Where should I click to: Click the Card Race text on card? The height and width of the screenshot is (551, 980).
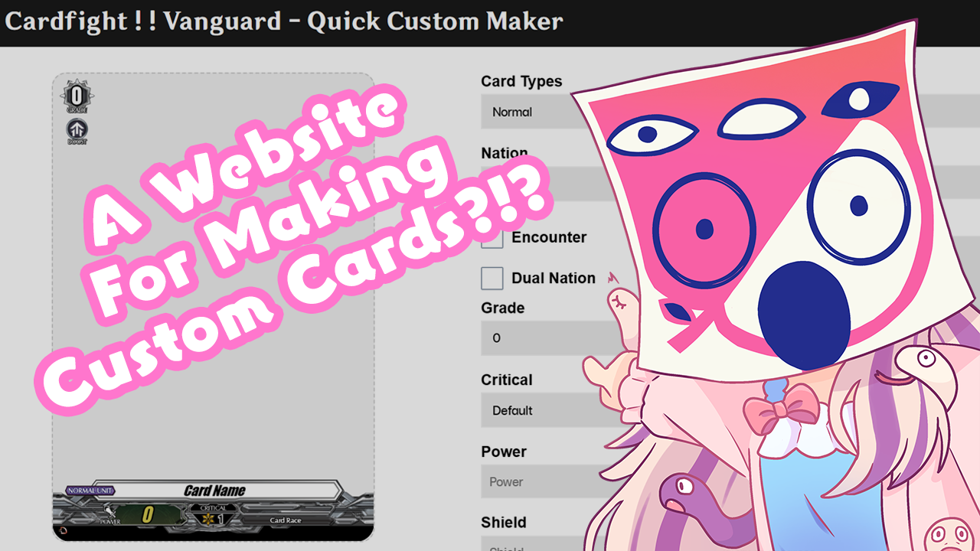pos(286,520)
